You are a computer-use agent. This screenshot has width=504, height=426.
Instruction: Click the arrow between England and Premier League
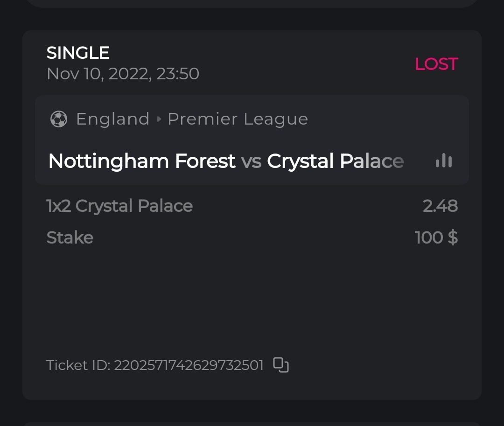tap(159, 119)
